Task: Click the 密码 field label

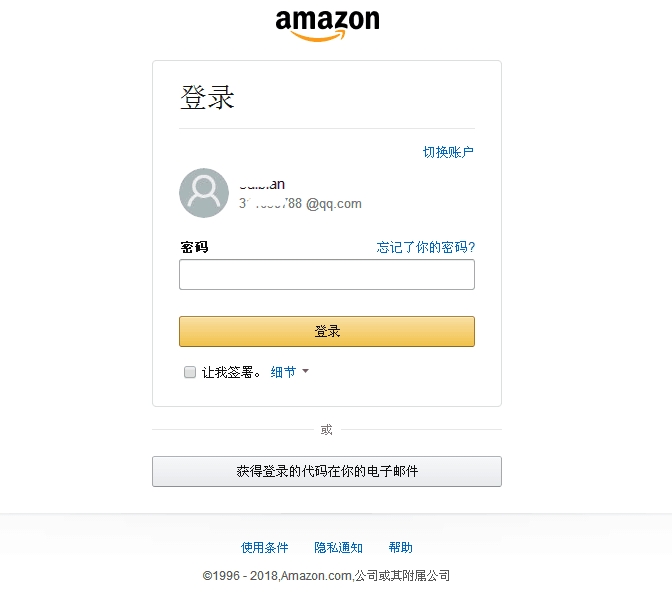Action: coord(194,247)
